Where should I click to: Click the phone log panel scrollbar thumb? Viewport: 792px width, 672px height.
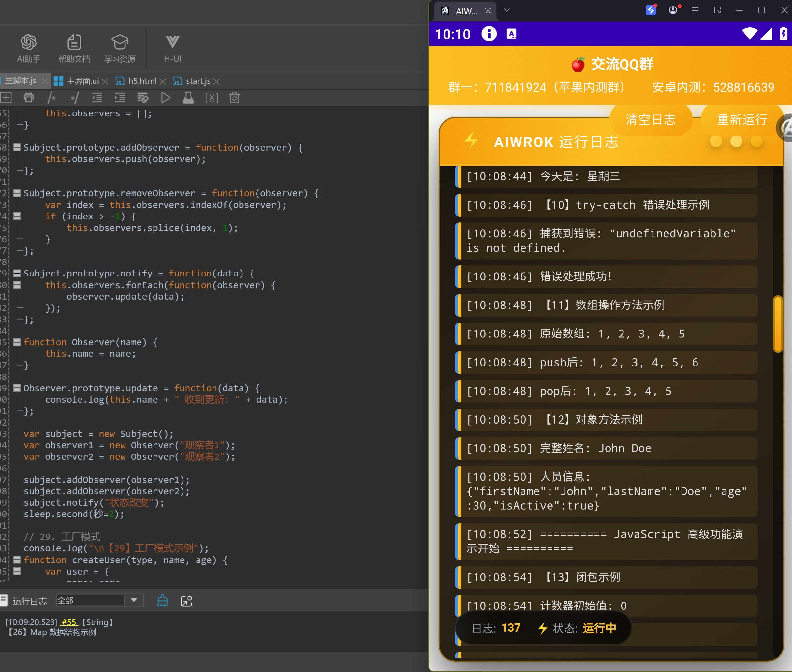[778, 324]
